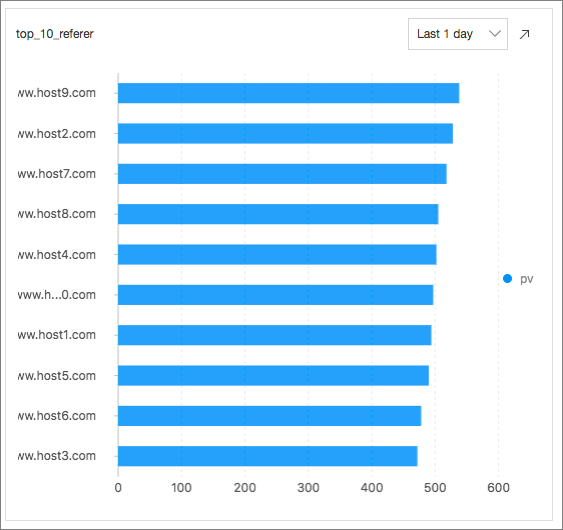Toggle the pv series legend label
Image resolution: width=563 pixels, height=530 pixels.
(526, 279)
